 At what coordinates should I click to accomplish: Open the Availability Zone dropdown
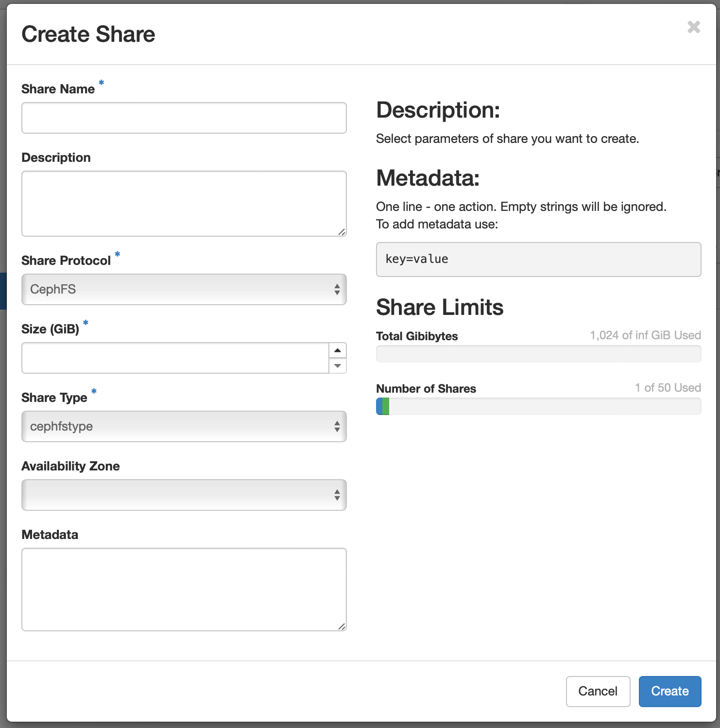click(x=184, y=495)
